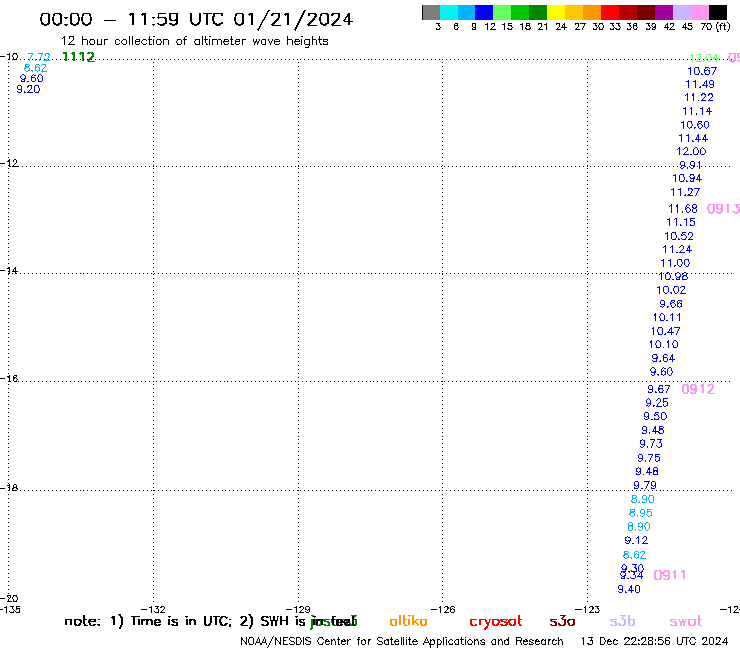The image size is (740, 650).
Task: Click the 11.24 wave height value
Action: point(677,249)
